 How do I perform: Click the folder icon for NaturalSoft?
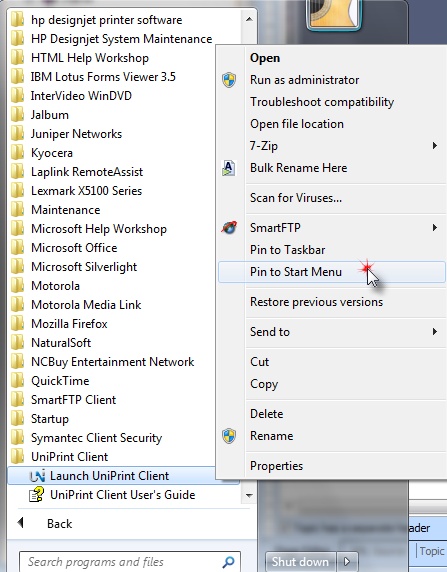[x=17, y=343]
